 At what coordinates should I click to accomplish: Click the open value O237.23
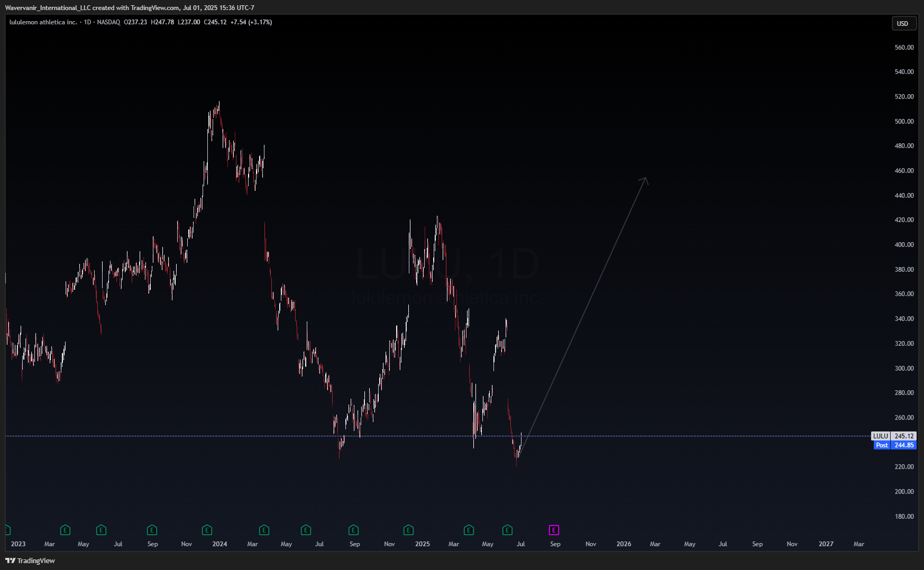[x=135, y=22]
